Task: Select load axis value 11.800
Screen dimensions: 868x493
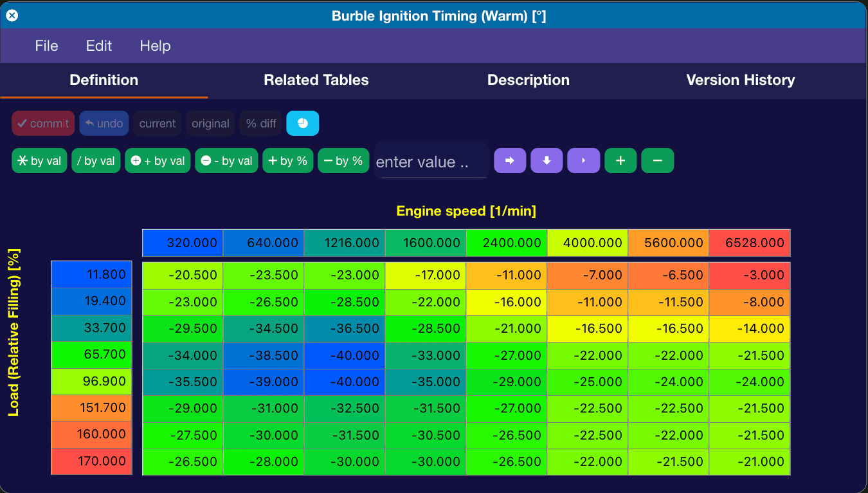Action: (91, 275)
